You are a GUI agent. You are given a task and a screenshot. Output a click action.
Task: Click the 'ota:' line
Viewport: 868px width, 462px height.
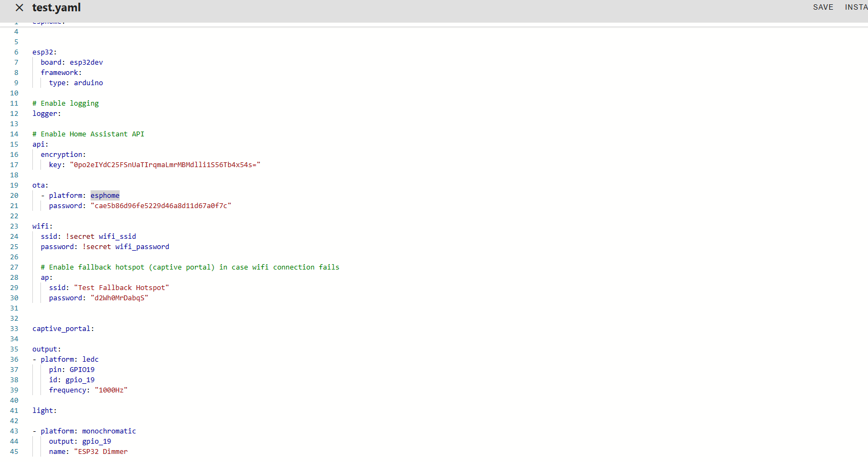(x=40, y=185)
